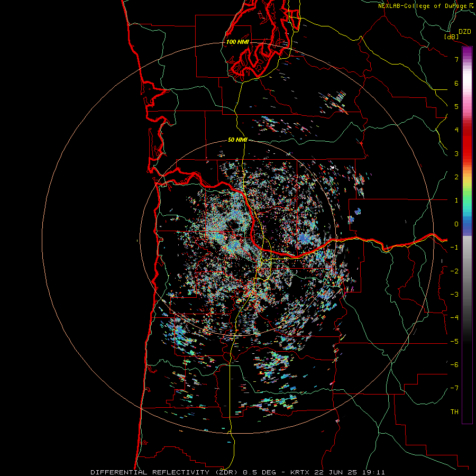This screenshot has width=476, height=476.
Task: Click the KRTX 22 JUN 25 19:11 timestamp
Action: point(337,472)
